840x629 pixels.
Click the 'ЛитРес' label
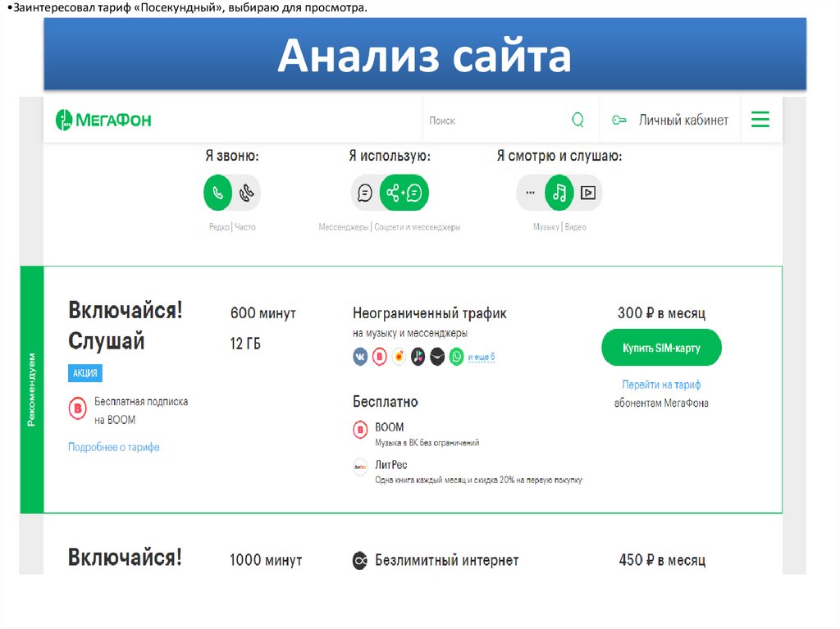(391, 464)
